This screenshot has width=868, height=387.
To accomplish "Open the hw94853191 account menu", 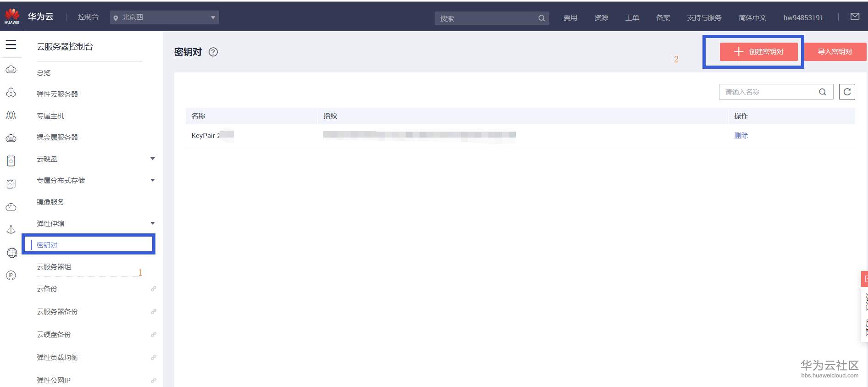I will pos(803,17).
